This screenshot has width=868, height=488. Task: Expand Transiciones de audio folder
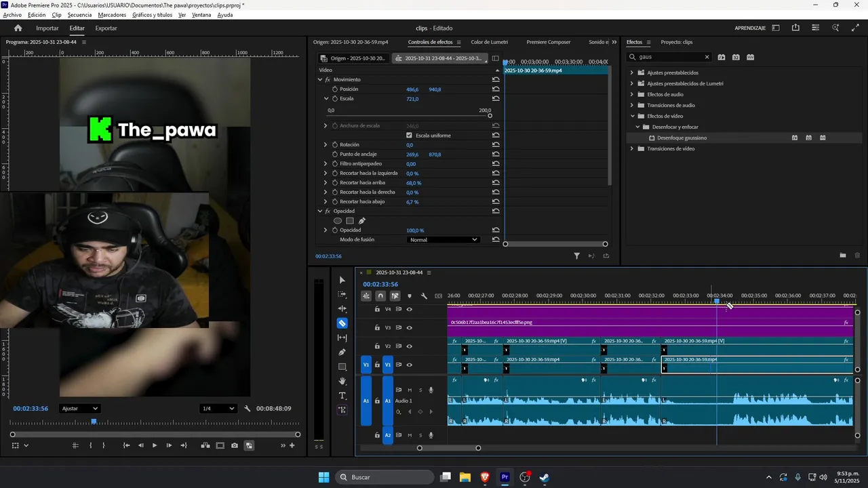pyautogui.click(x=632, y=105)
